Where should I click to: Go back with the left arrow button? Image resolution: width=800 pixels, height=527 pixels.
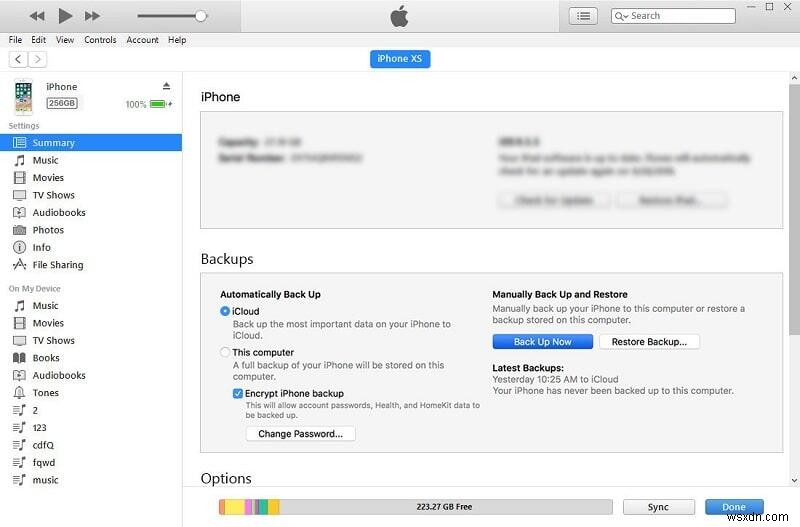tap(18, 59)
